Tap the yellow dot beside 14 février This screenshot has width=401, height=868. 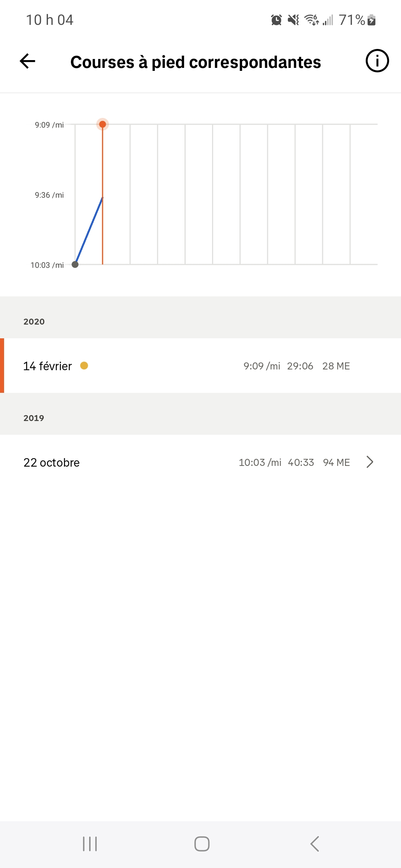coord(84,366)
